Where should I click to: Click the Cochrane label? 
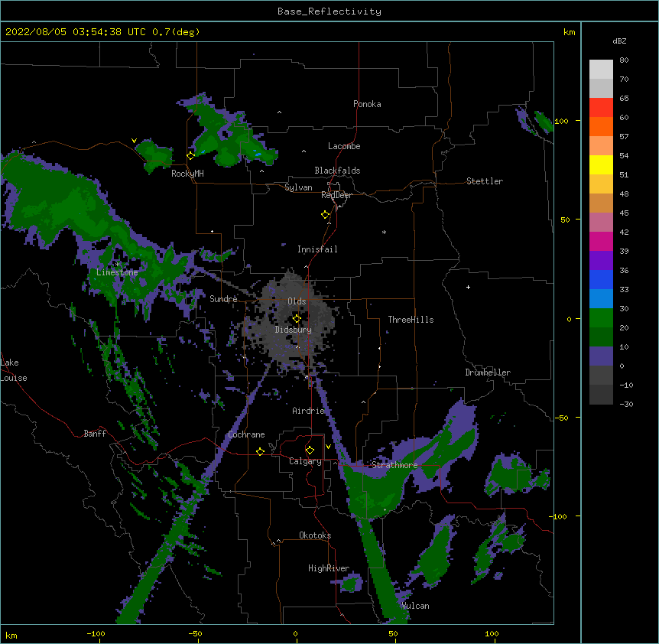point(246,434)
